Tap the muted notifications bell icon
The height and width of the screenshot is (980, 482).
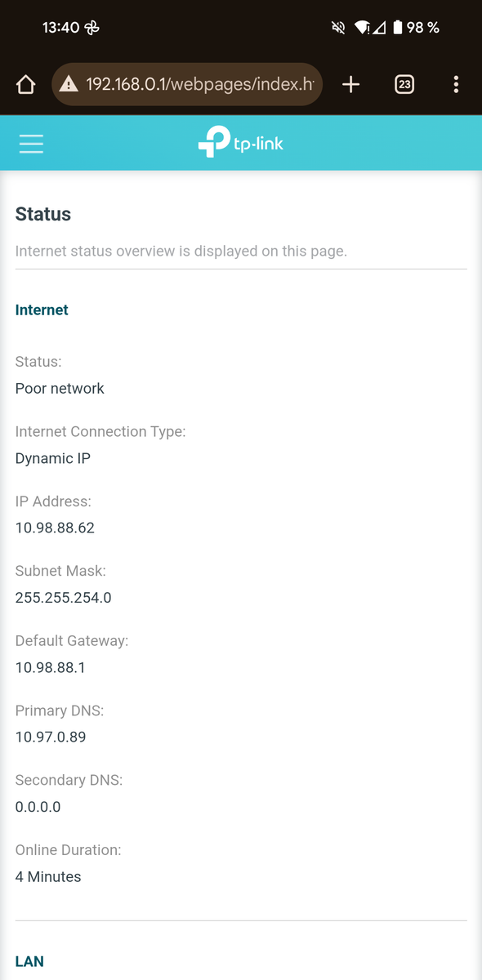pos(338,28)
